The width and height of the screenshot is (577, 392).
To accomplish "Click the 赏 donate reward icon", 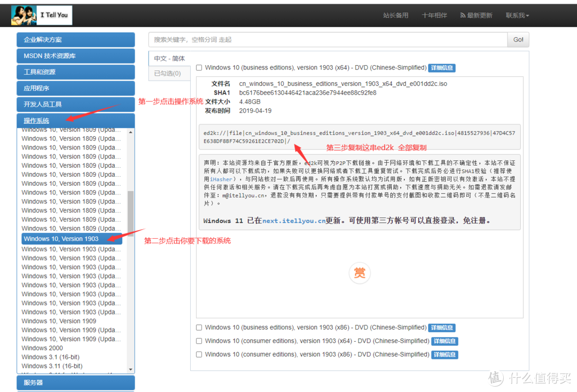I will (360, 273).
